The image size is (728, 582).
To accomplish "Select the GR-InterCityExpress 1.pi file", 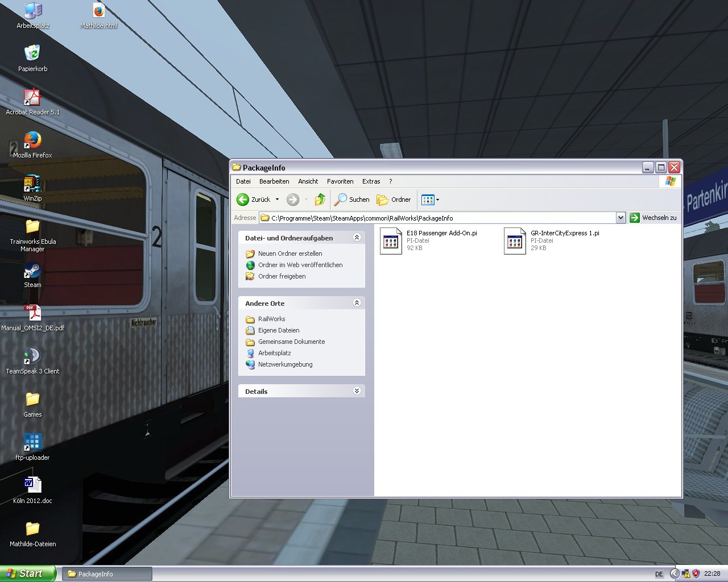I will [x=552, y=240].
